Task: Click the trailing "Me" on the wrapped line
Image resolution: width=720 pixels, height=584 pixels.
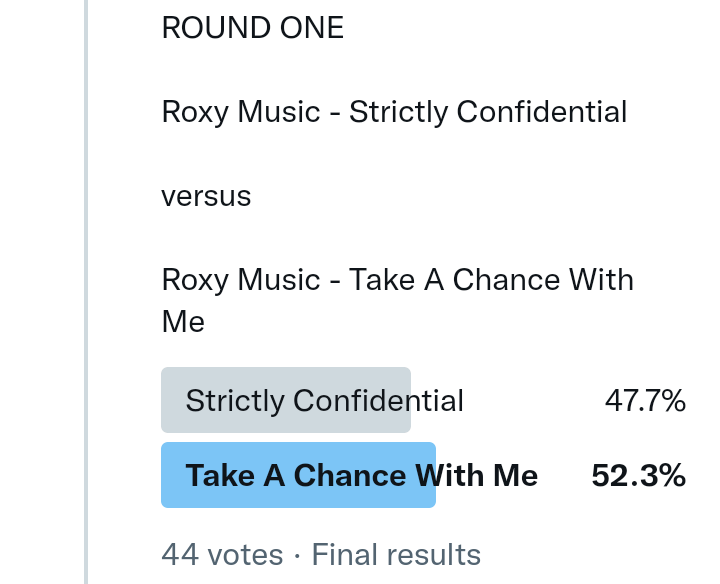Action: [183, 322]
